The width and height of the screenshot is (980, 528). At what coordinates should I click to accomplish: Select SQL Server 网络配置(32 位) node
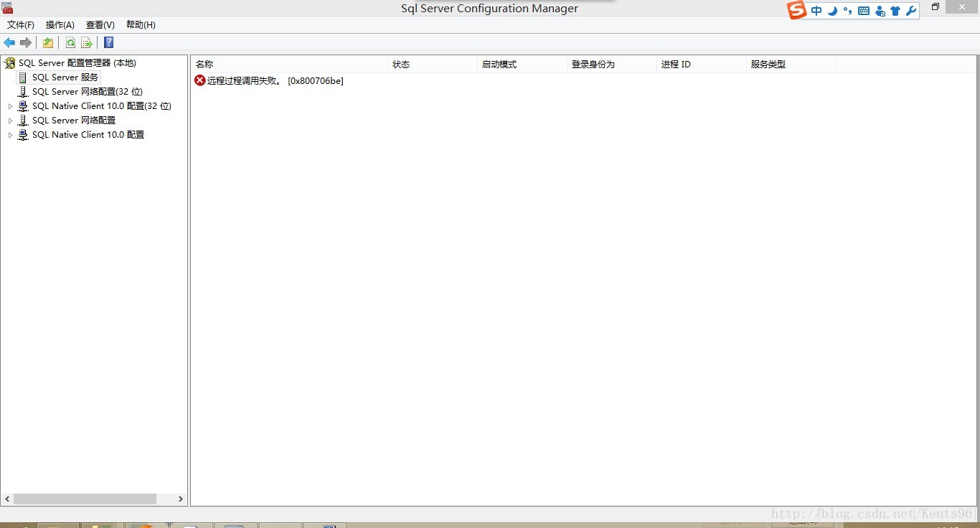(88, 92)
